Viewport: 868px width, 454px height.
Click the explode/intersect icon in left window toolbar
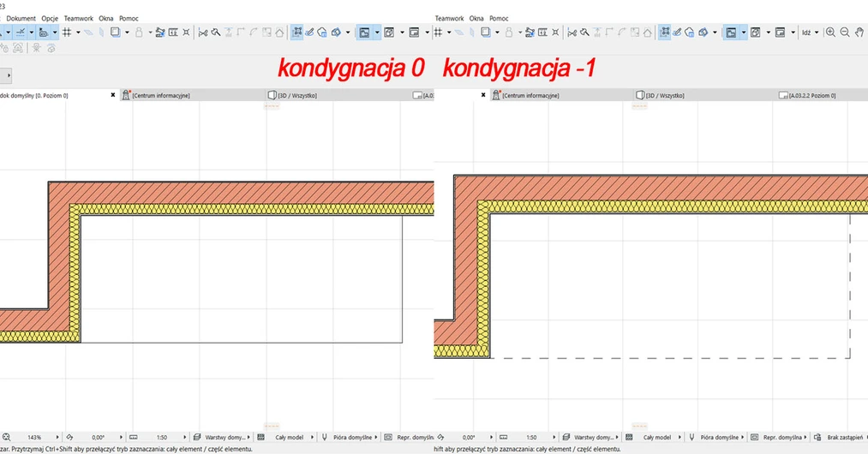(186, 32)
